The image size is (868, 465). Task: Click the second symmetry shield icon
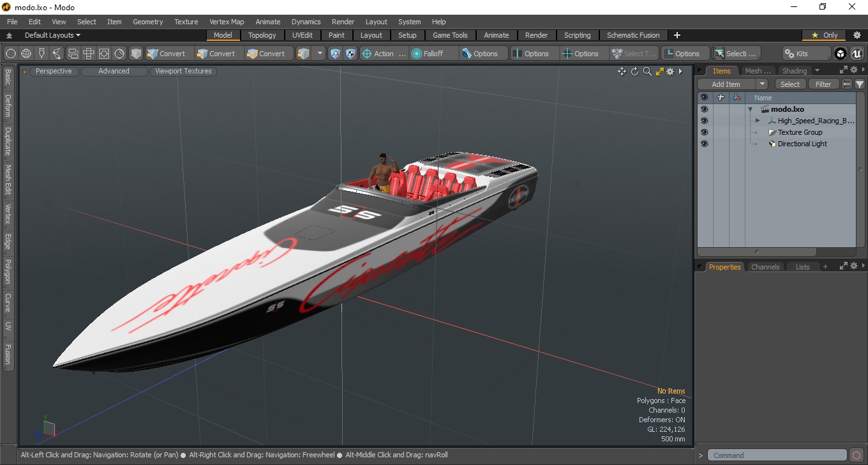(350, 54)
